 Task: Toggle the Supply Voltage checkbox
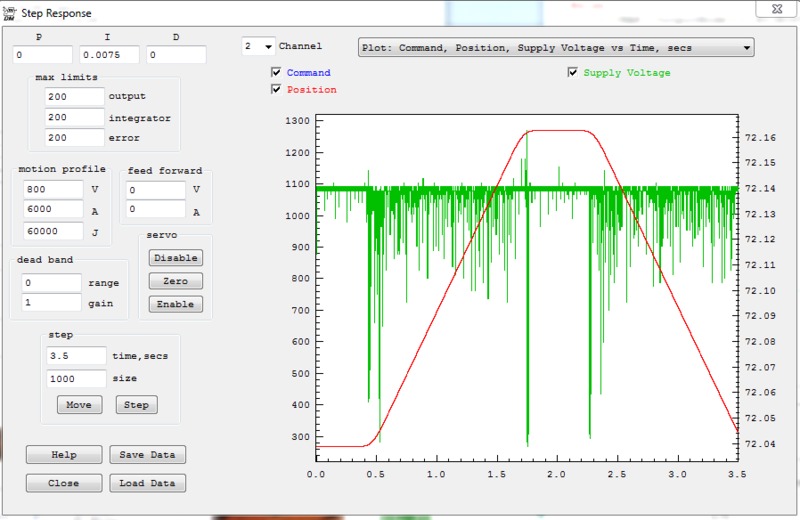pos(573,73)
